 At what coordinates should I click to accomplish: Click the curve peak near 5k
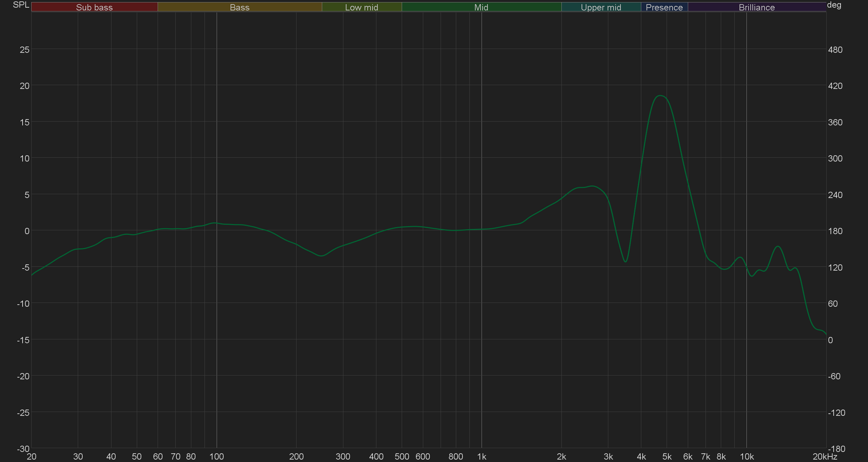pos(660,96)
